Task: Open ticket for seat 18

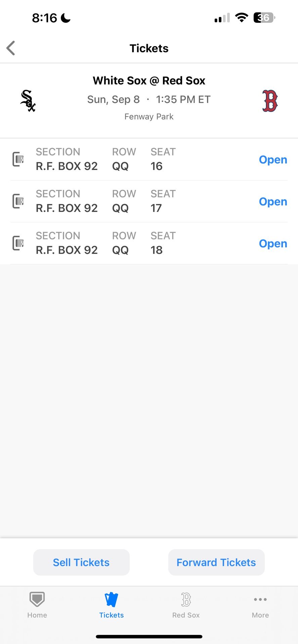Action: [x=273, y=244]
